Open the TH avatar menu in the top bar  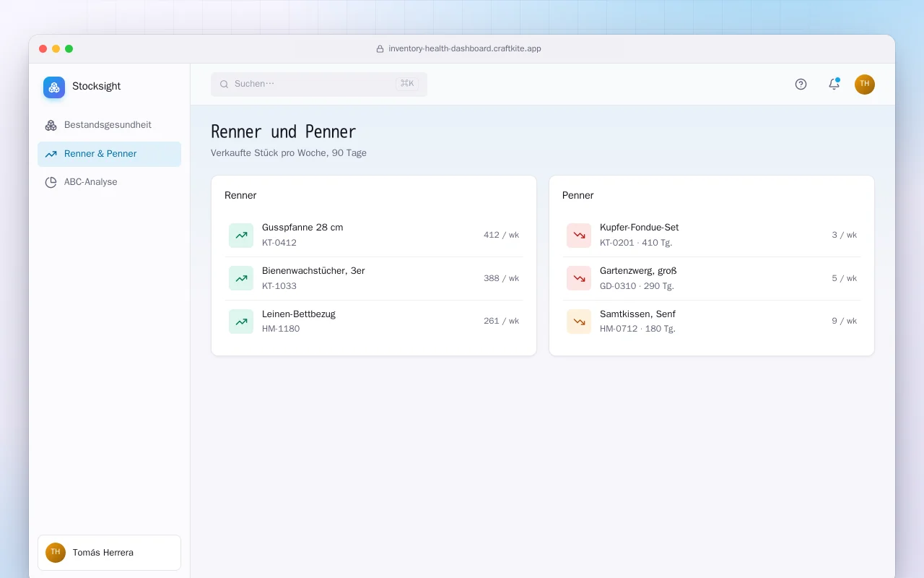pyautogui.click(x=865, y=84)
